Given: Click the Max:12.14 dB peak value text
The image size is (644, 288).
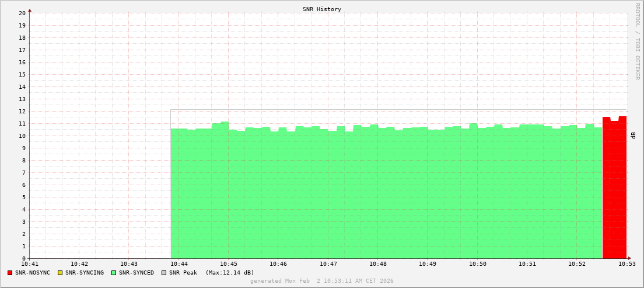Looking at the screenshot, I should point(230,273).
